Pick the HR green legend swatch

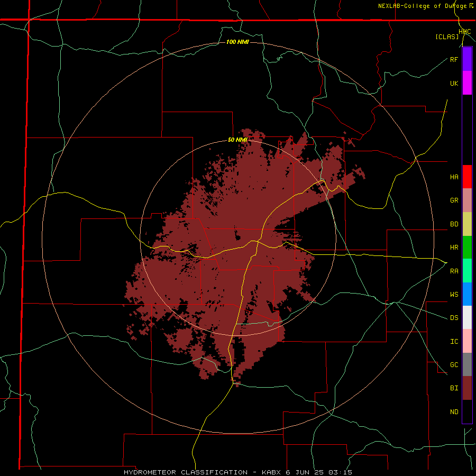coord(467,247)
